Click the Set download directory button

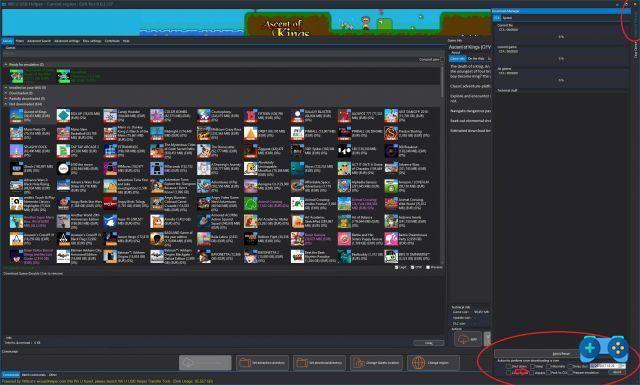point(319,363)
